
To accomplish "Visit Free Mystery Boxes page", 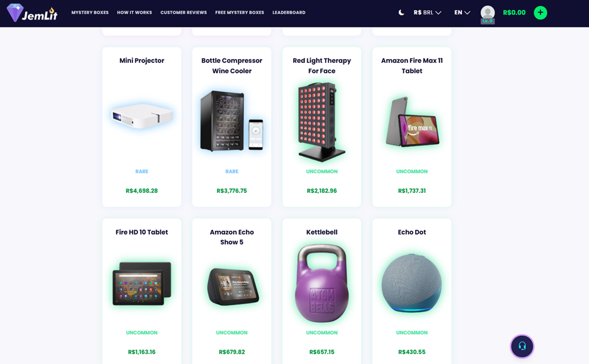I will pos(240,13).
